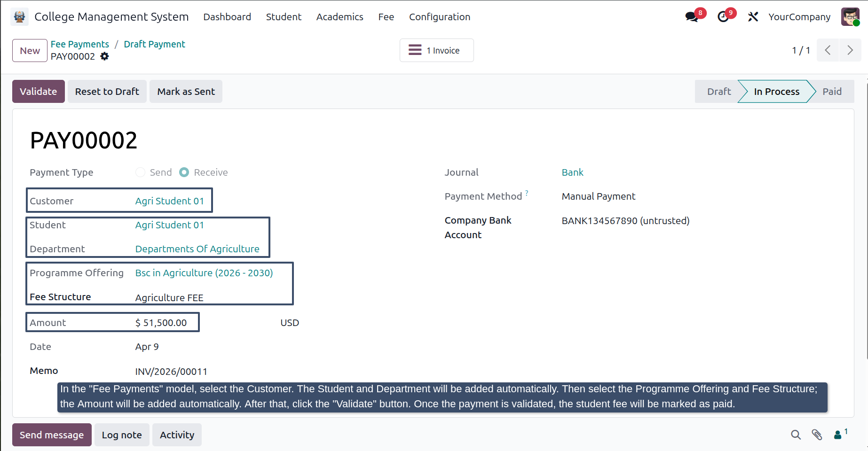Click the chatter search magnifier icon
This screenshot has width=868, height=451.
796,435
